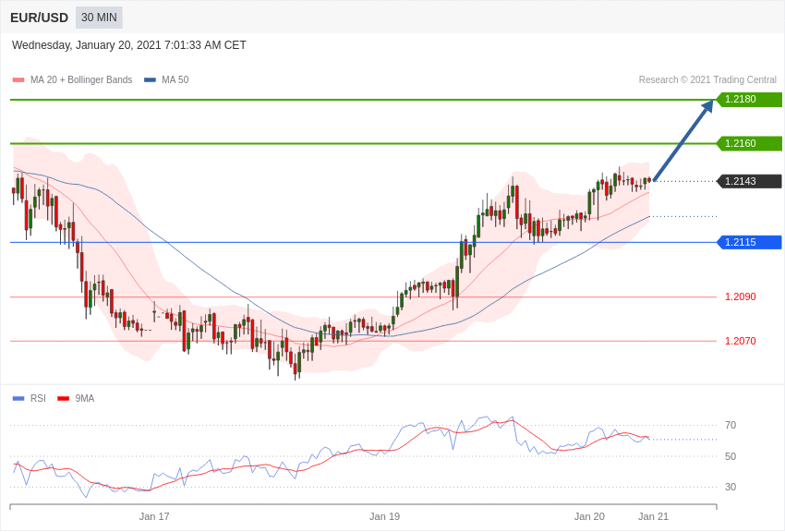The height and width of the screenshot is (532, 785).
Task: Select the EUR/USD pair title
Action: [x=39, y=18]
